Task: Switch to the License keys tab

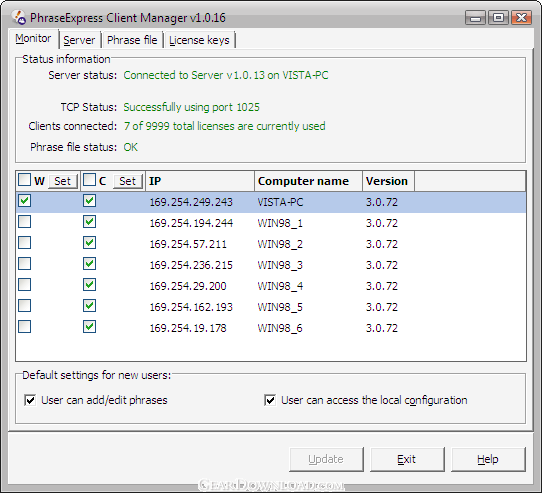Action: [x=199, y=40]
